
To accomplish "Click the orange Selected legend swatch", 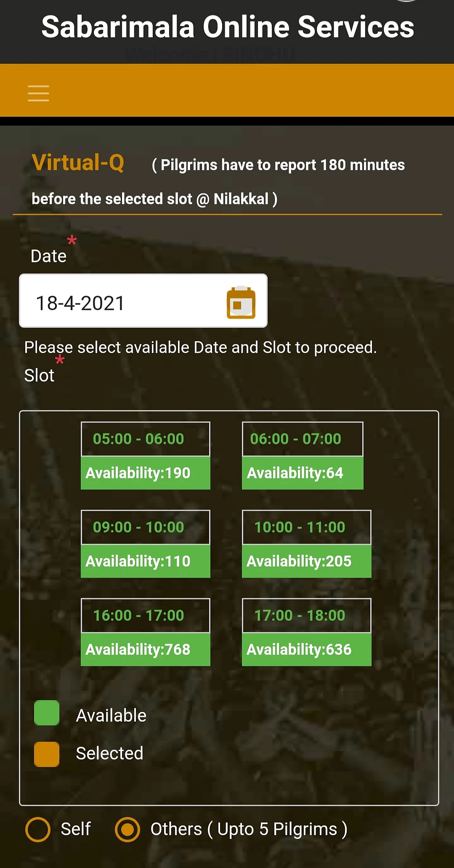I will 47,754.
